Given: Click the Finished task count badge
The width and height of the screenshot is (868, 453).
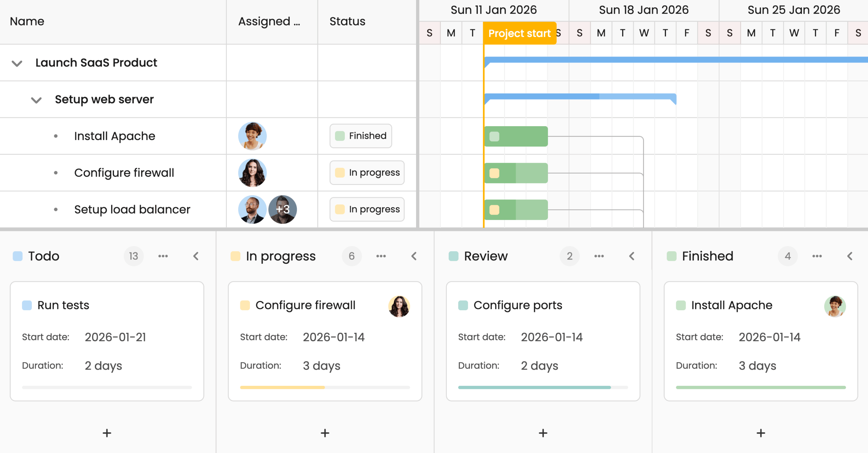Looking at the screenshot, I should [x=788, y=256].
